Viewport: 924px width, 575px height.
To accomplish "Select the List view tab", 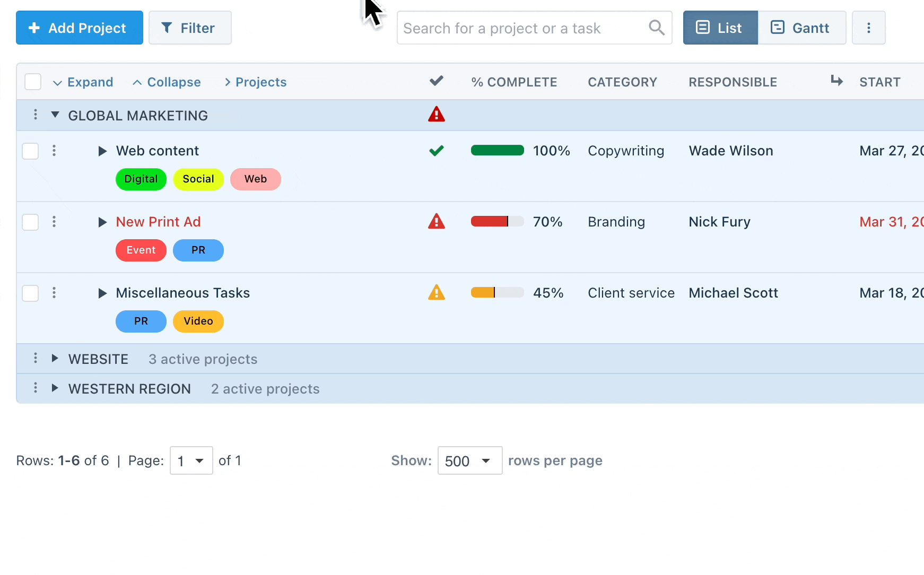I will pyautogui.click(x=720, y=28).
